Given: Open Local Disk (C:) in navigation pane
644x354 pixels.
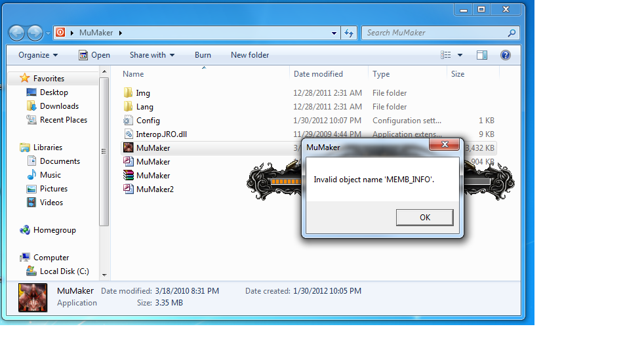Looking at the screenshot, I should 64,271.
